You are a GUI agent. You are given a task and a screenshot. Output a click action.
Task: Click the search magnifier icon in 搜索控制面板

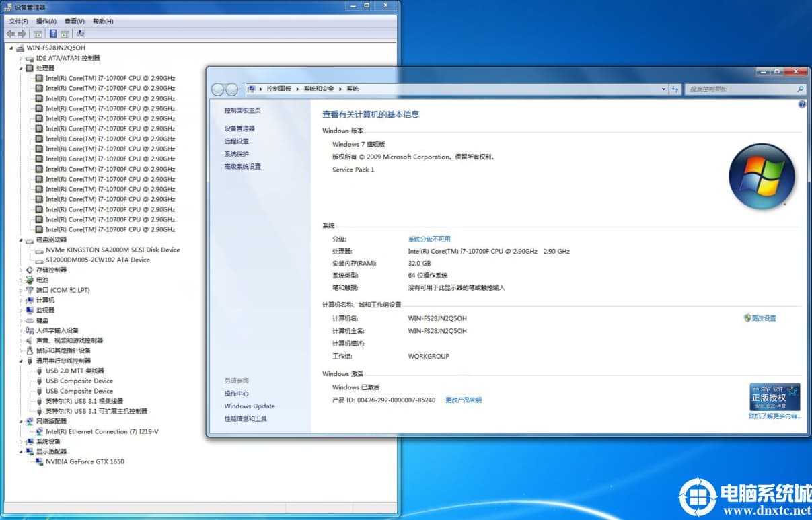pos(800,89)
